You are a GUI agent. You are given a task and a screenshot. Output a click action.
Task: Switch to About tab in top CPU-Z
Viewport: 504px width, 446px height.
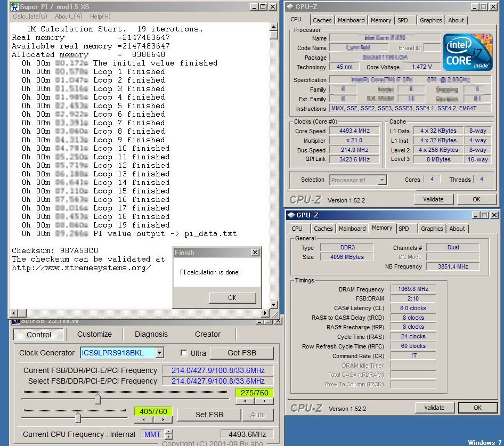click(x=456, y=20)
